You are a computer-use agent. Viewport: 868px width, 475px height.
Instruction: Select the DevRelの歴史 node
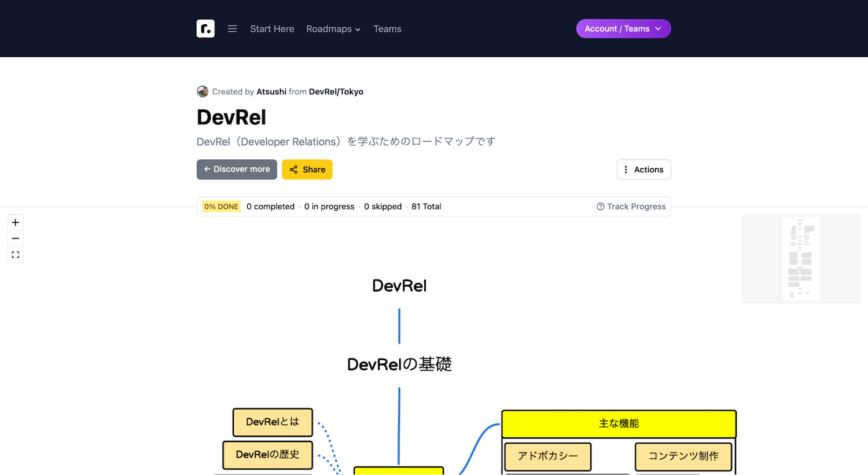coord(267,455)
